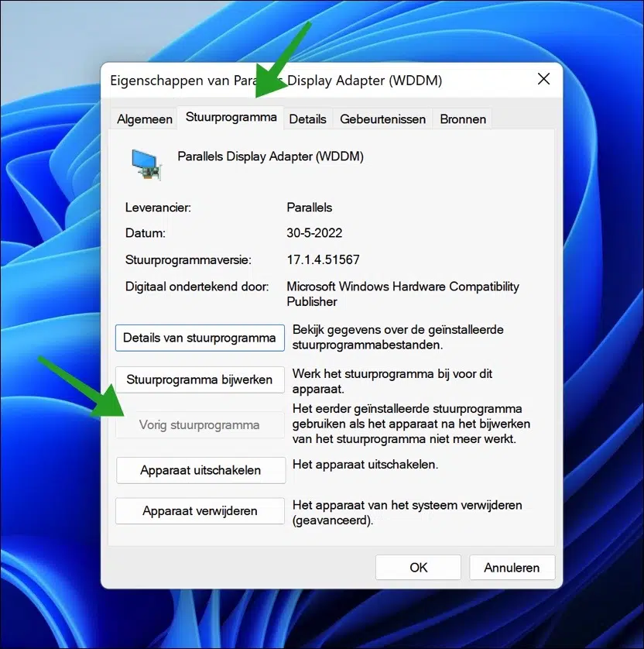Close the Eigenschappen properties dialog
The width and height of the screenshot is (644, 649).
pos(543,79)
